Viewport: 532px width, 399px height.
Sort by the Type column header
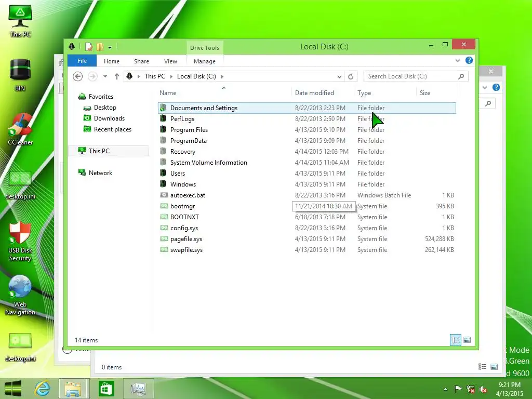pyautogui.click(x=385, y=92)
